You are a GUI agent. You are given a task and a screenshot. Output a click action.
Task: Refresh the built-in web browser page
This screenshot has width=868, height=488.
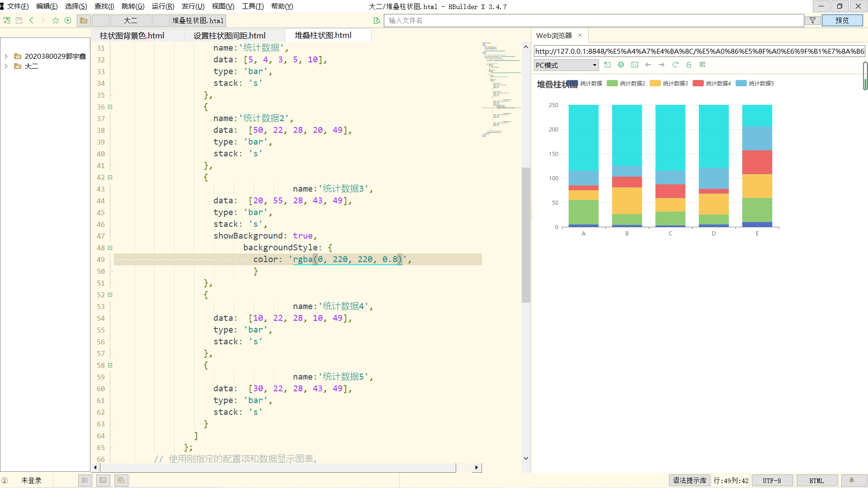coord(675,65)
